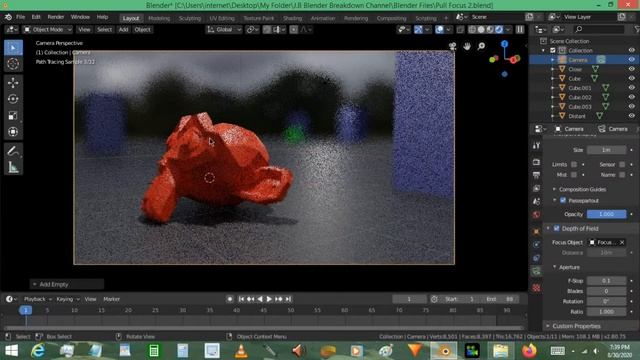Viewport: 640px width, 360px height.
Task: Play the animation forward
Action: click(269, 299)
